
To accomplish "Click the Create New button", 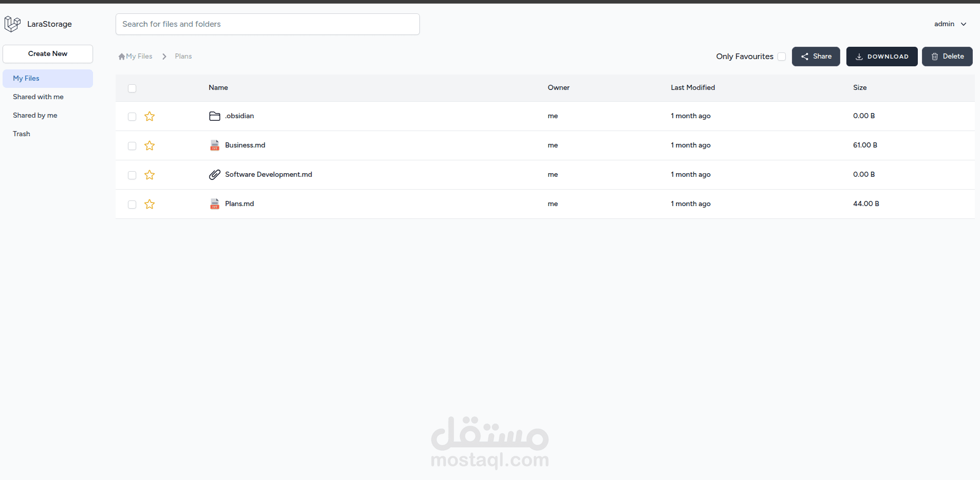I will 48,54.
